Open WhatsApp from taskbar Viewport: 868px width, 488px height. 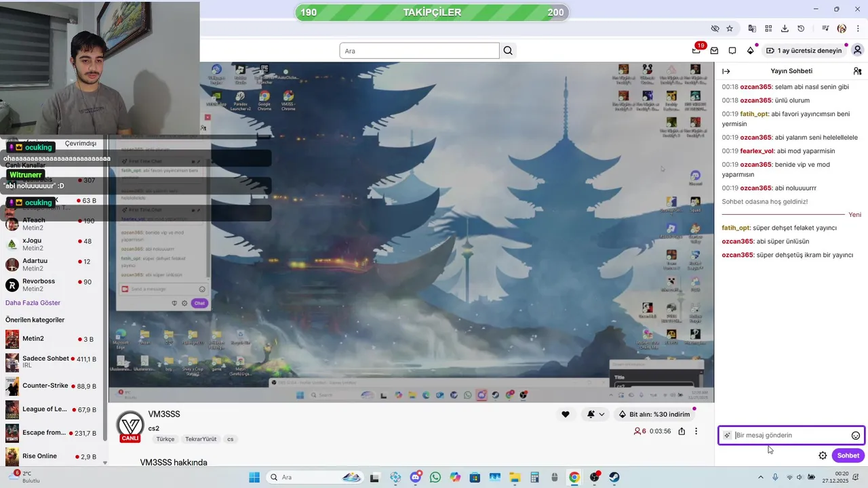pyautogui.click(x=435, y=477)
